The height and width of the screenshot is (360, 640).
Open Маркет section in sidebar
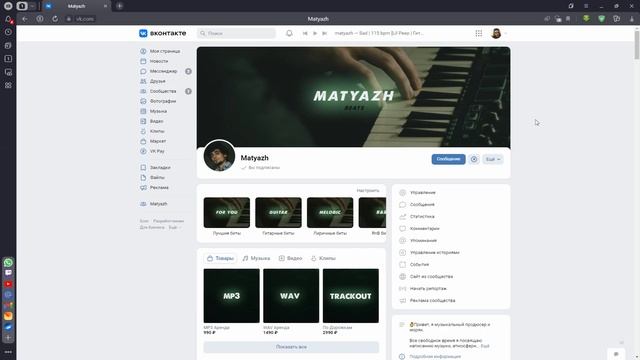click(153, 141)
